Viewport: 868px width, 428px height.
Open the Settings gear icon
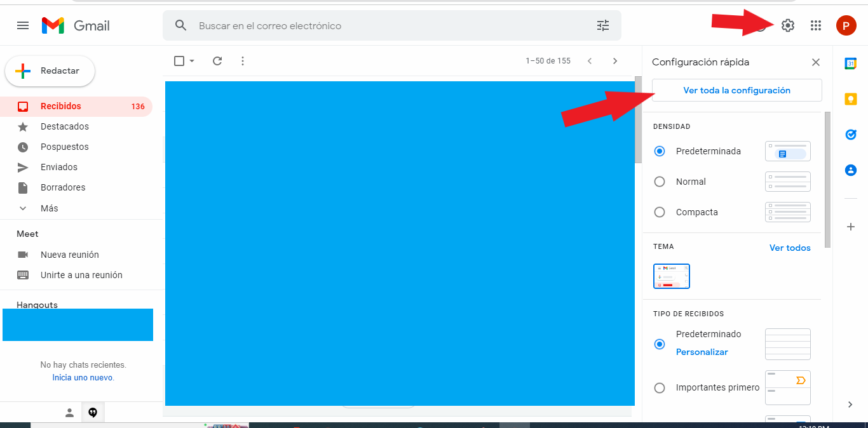click(788, 25)
